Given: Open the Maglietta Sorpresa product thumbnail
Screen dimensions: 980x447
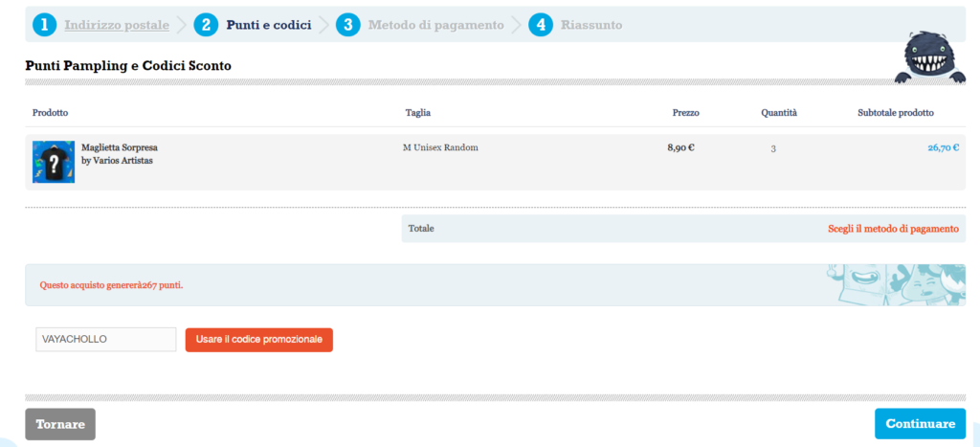Looking at the screenshot, I should pos(54,162).
